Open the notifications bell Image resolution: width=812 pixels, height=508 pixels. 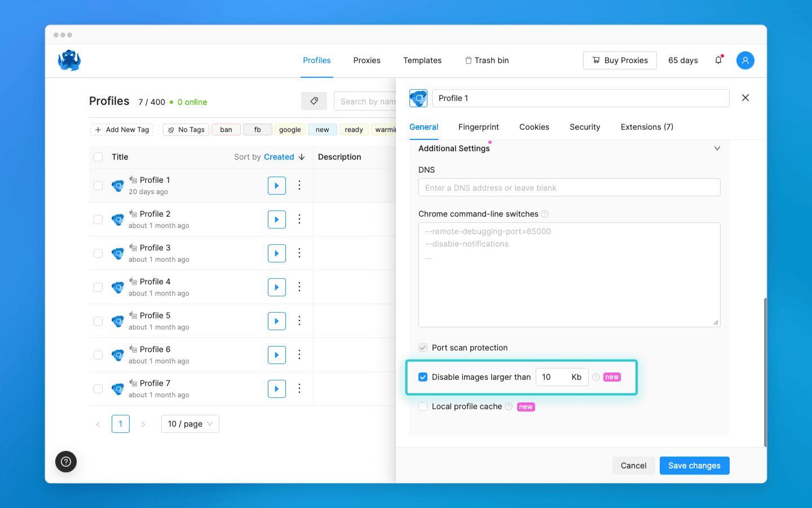pyautogui.click(x=718, y=60)
